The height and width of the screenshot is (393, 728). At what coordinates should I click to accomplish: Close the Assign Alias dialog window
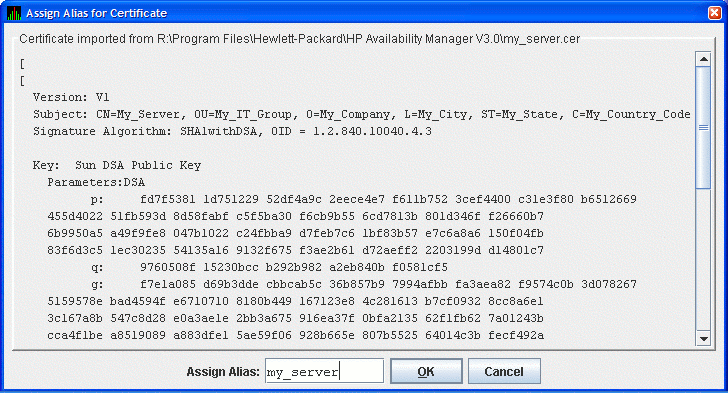[715, 13]
